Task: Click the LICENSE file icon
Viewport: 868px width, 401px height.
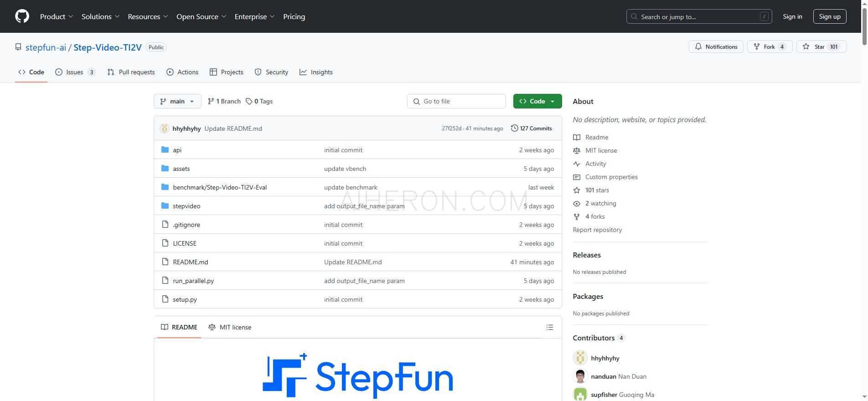Action: (x=165, y=243)
